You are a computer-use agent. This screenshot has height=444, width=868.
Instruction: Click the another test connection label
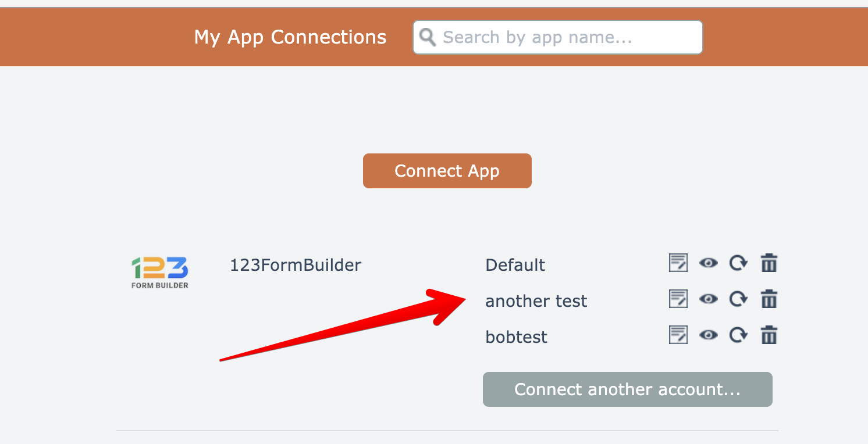[x=536, y=301]
